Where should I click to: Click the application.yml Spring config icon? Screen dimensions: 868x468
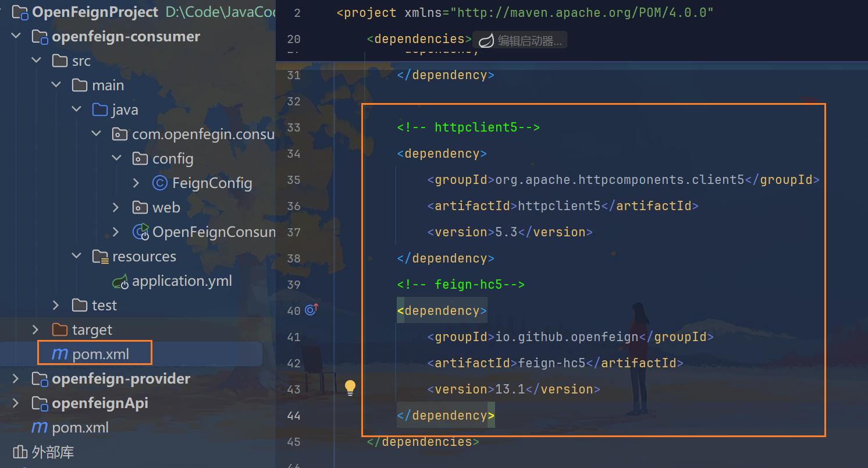[120, 282]
